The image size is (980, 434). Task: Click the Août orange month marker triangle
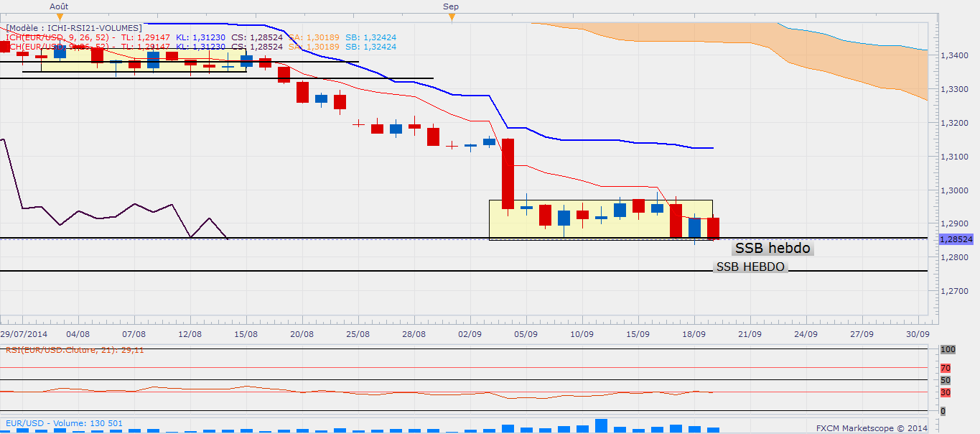(x=60, y=16)
